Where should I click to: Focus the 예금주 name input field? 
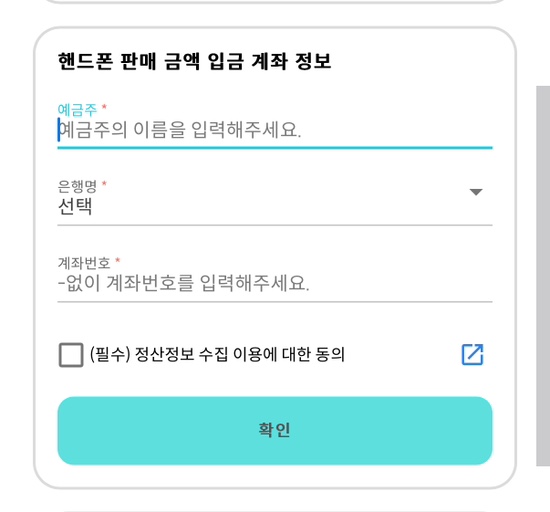point(275,130)
